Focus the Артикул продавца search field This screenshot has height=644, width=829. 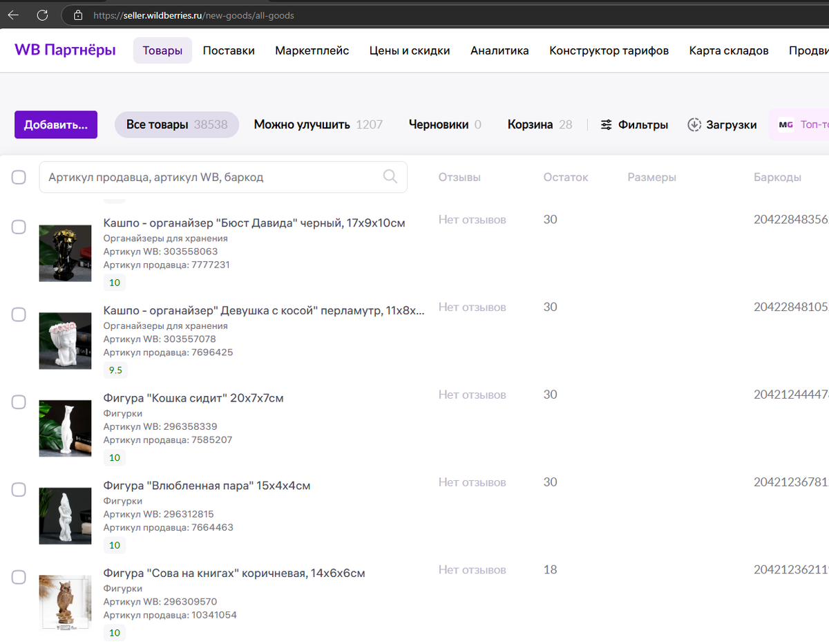(223, 177)
